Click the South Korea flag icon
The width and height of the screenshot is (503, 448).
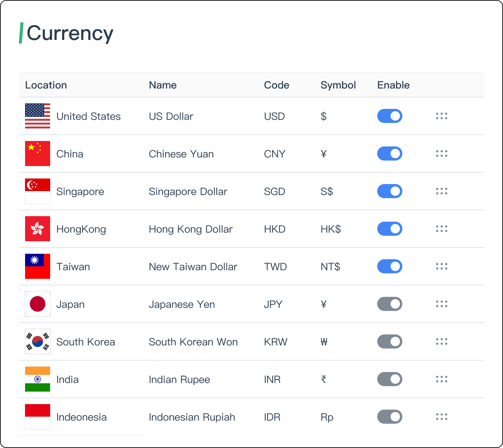point(38,341)
